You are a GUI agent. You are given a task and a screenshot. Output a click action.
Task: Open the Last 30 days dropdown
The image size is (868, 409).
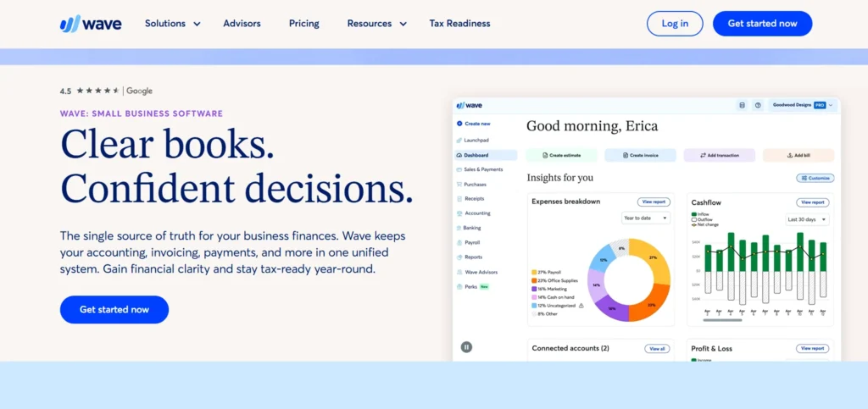807,219
